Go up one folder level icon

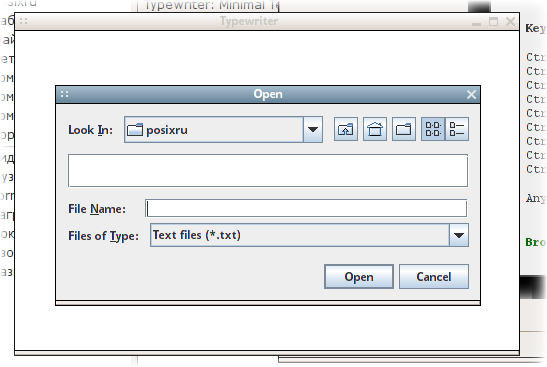pyautogui.click(x=346, y=129)
